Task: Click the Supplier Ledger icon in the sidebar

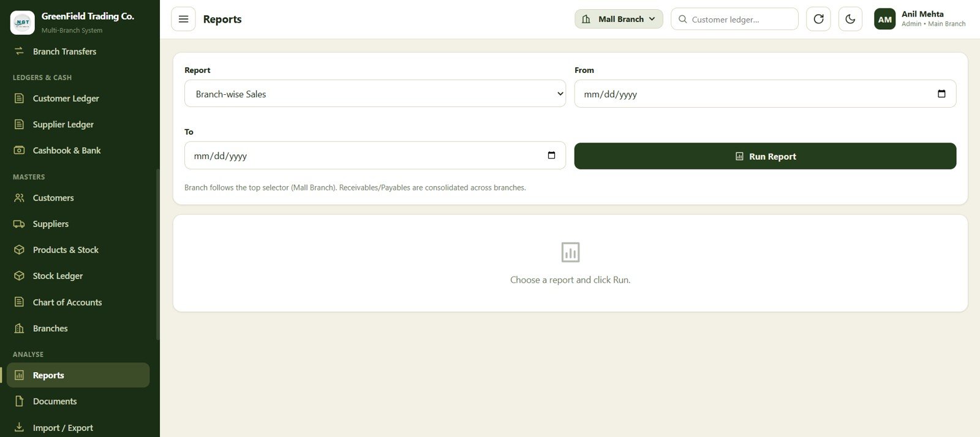Action: coord(20,124)
